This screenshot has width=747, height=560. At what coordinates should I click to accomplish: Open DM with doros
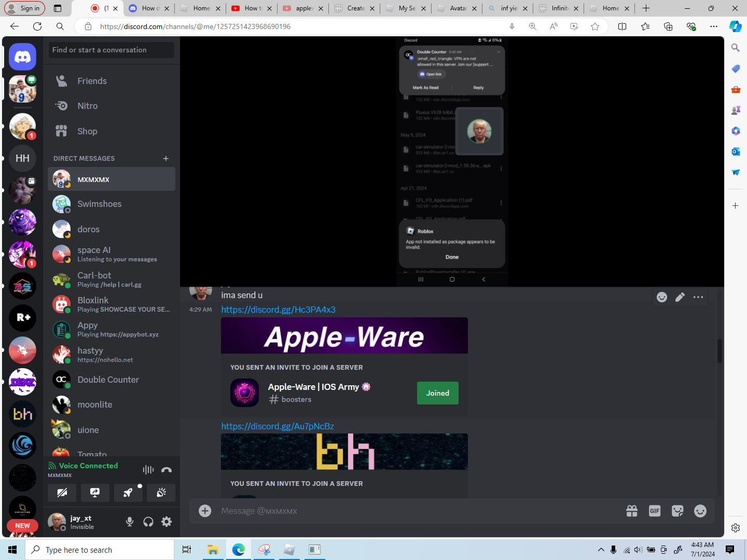pyautogui.click(x=112, y=229)
